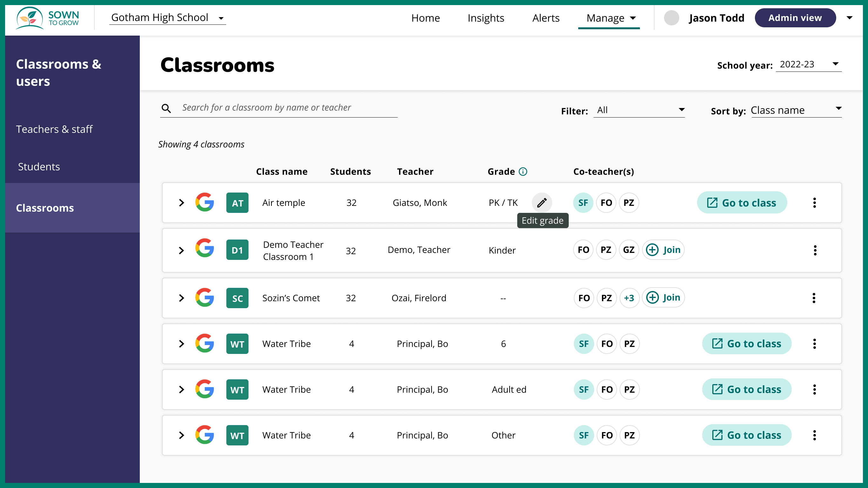Viewport: 868px width, 488px height.
Task: Select Teachers & staff in sidebar
Action: click(54, 129)
